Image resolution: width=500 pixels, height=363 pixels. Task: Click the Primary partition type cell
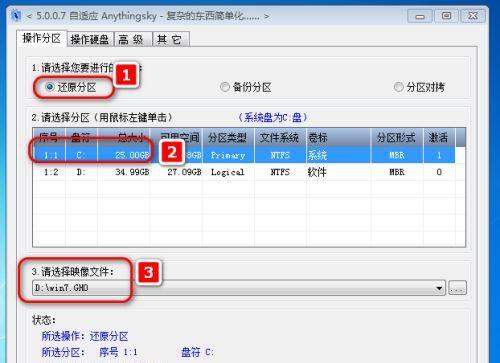coord(228,155)
